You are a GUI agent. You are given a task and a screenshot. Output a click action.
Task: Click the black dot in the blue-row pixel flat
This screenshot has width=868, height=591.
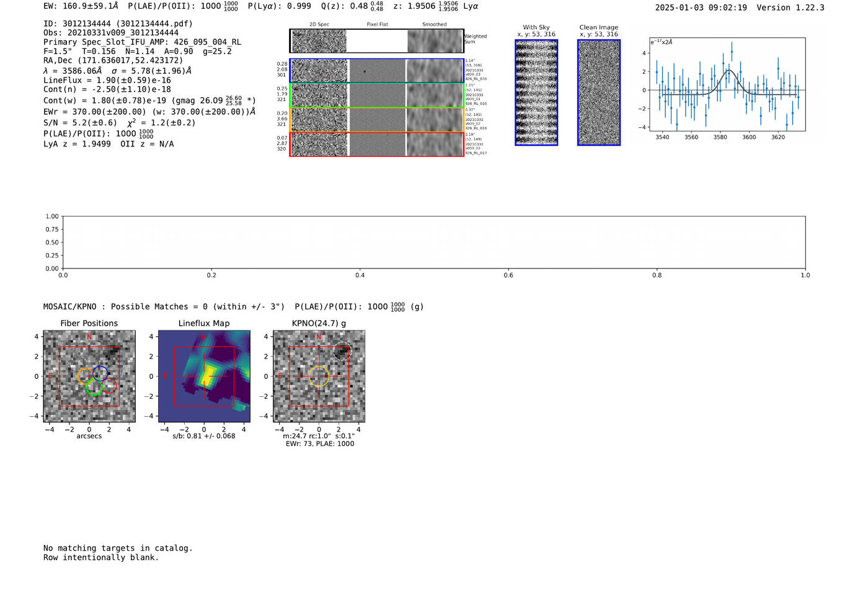[x=365, y=71]
